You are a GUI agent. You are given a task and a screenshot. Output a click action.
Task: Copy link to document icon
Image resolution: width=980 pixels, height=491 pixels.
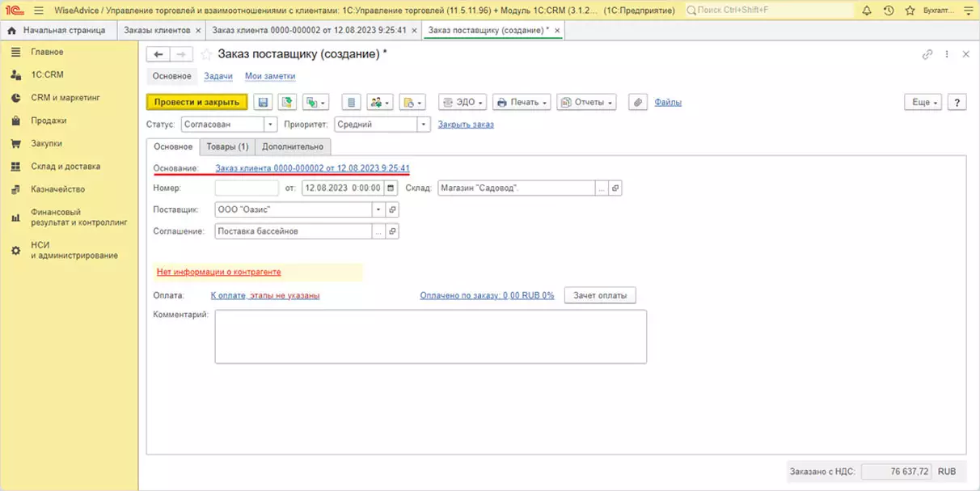tap(927, 54)
